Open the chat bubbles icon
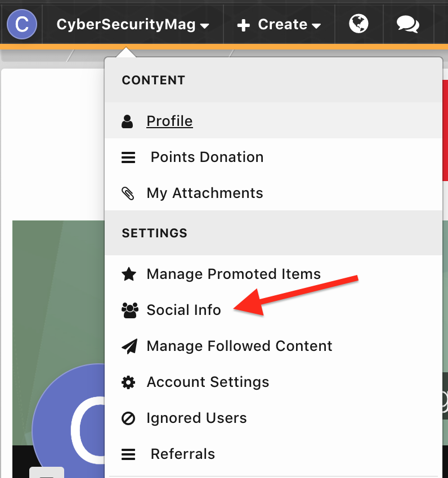The image size is (448, 478). 407,24
